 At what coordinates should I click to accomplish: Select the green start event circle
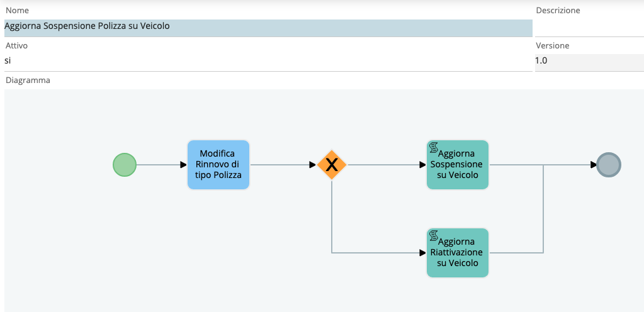click(125, 165)
